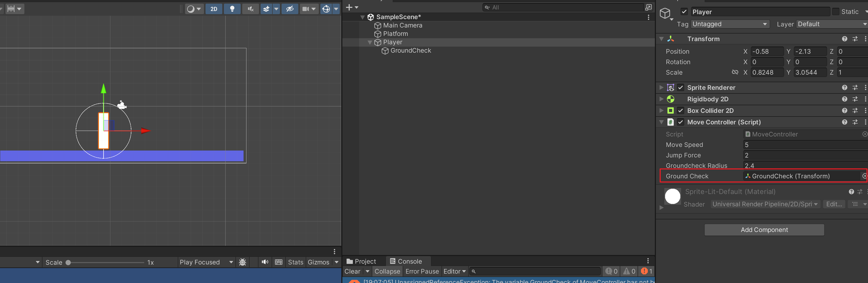Open gizmos globe dropdown arrow
The width and height of the screenshot is (868, 283).
336,9
